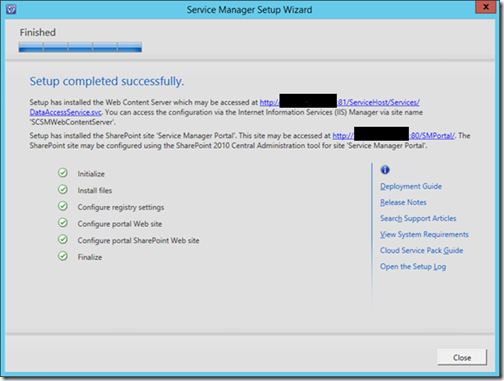Screen dimensions: 504x381
Task: Click the Service Manager Setup Wizard title bar
Action: [249, 10]
